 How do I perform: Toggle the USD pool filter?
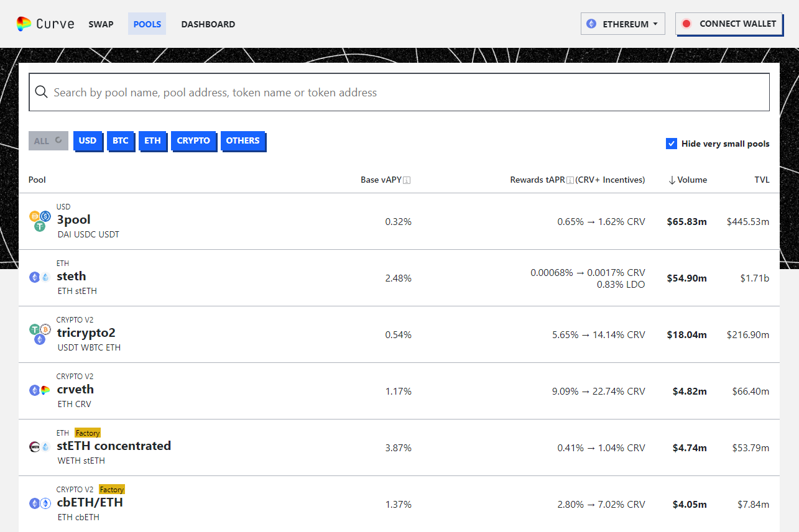coord(88,140)
